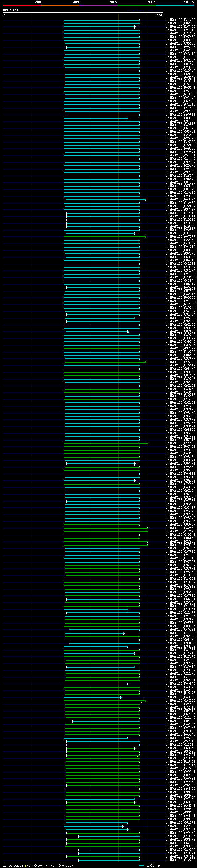
Task: Select the UniRef100_P16032 label
Action: pos(180,399)
